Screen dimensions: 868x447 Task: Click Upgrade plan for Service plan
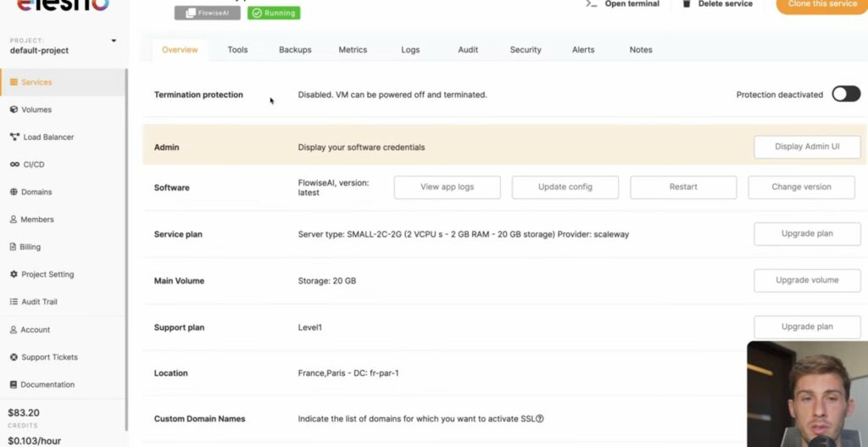click(x=807, y=234)
